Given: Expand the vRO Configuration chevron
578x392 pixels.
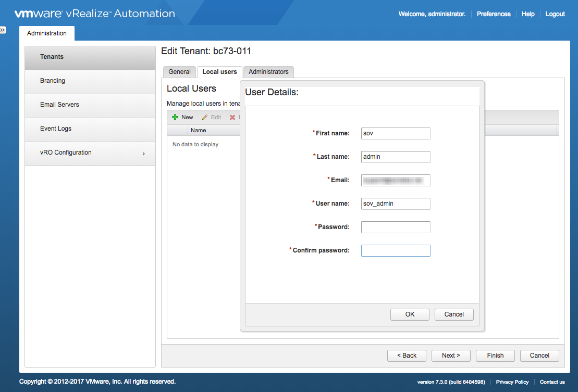Looking at the screenshot, I should [x=144, y=154].
